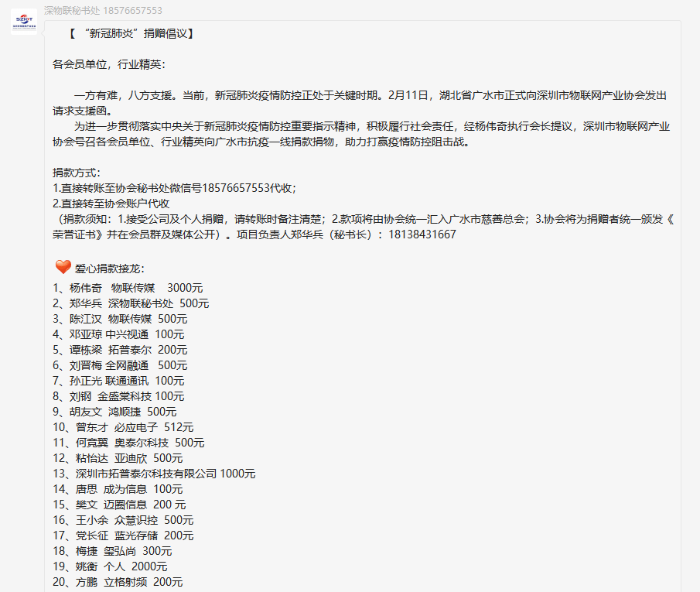Click entry 17、党长征 蓝光存储 200元
This screenshot has width=700, height=592.
click(123, 536)
